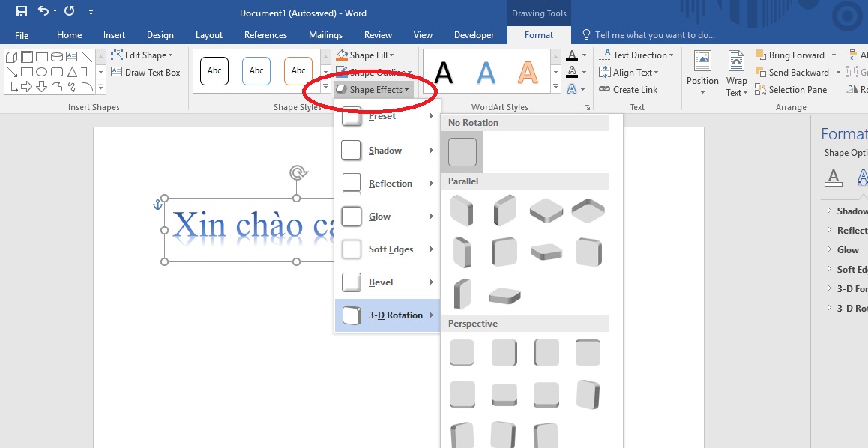Apply the orange outline Abc shape style
868x448 pixels.
[x=298, y=70]
